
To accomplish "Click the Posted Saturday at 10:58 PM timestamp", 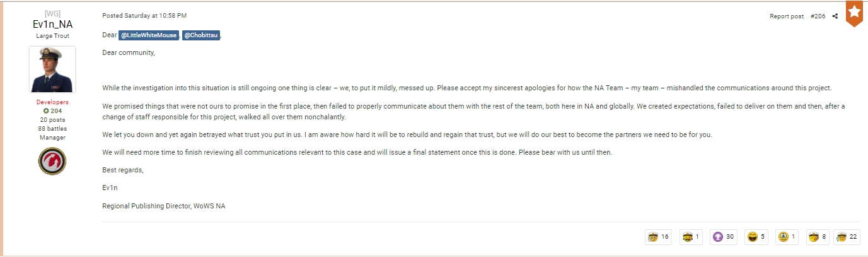I will pos(144,15).
